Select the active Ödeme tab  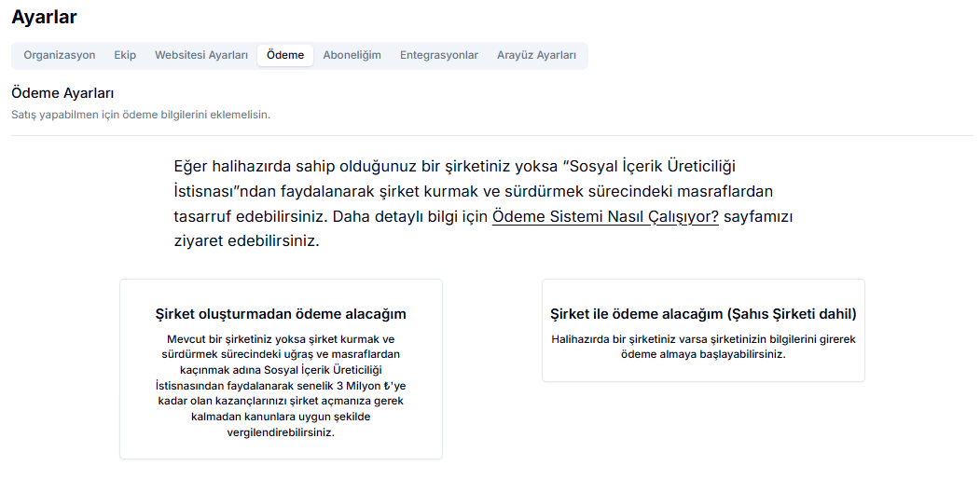[285, 55]
